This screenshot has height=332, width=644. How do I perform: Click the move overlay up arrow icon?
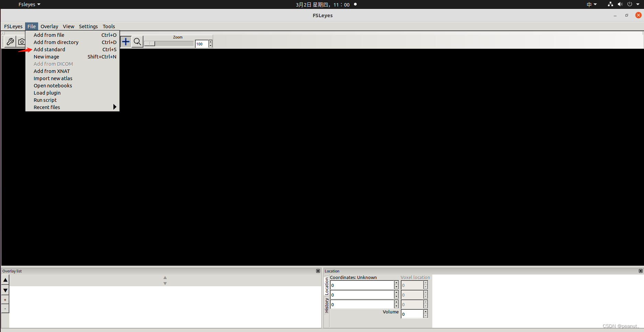coord(5,280)
